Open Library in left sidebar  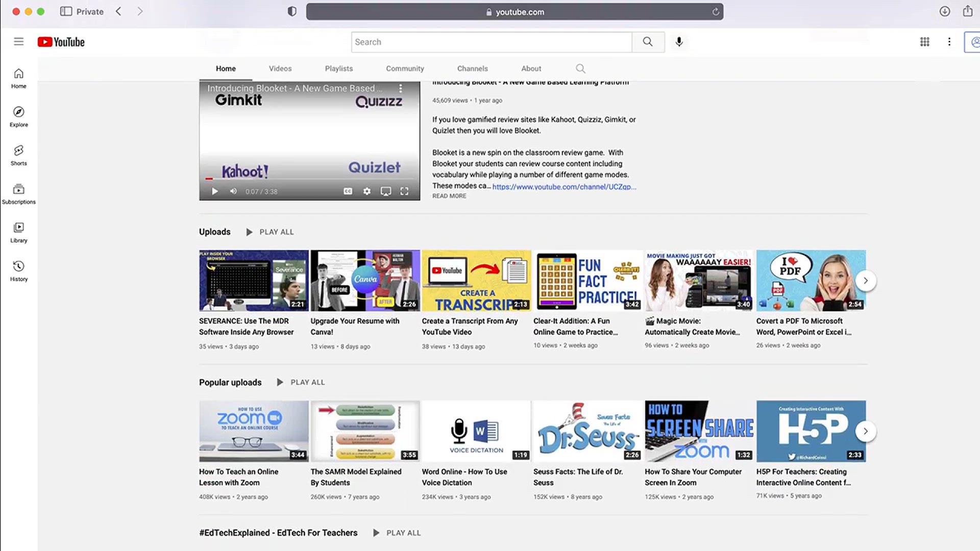19,233
